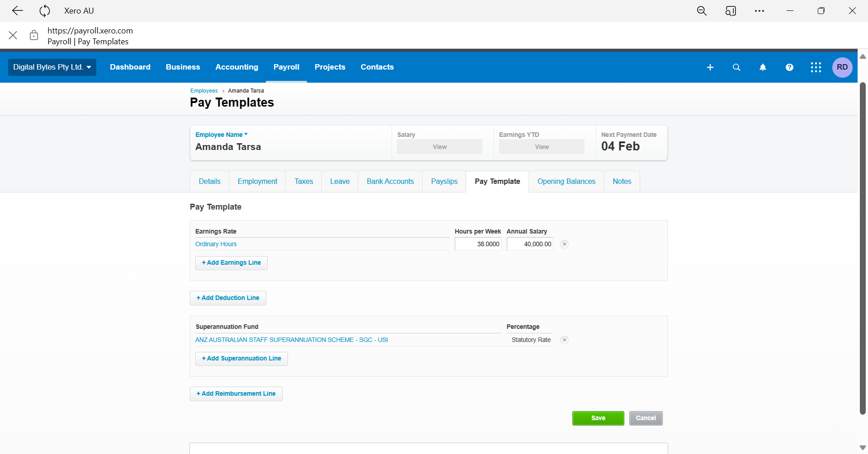This screenshot has height=454, width=868.
Task: Open the Accounting menu
Action: pos(237,67)
